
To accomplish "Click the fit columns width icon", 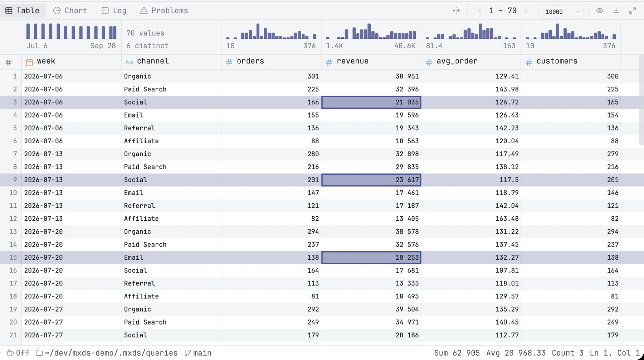I will 456,11.
